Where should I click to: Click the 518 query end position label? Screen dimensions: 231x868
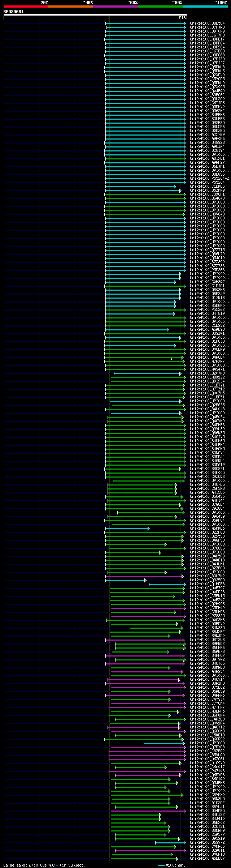182,18
